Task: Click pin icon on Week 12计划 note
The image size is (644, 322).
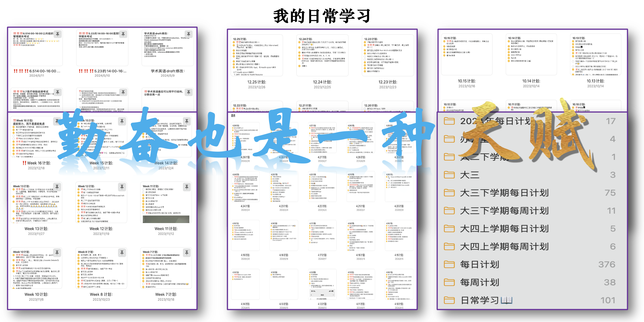Action: (x=122, y=187)
